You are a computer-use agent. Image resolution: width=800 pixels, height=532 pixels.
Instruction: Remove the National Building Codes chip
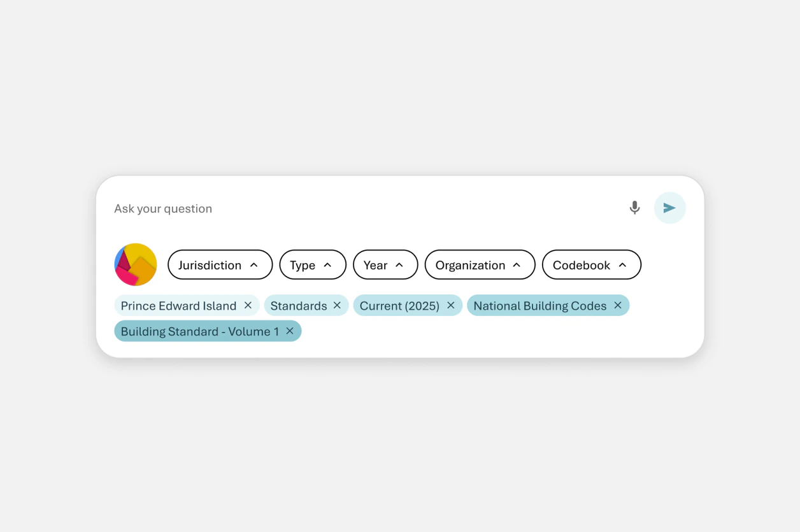tap(618, 306)
